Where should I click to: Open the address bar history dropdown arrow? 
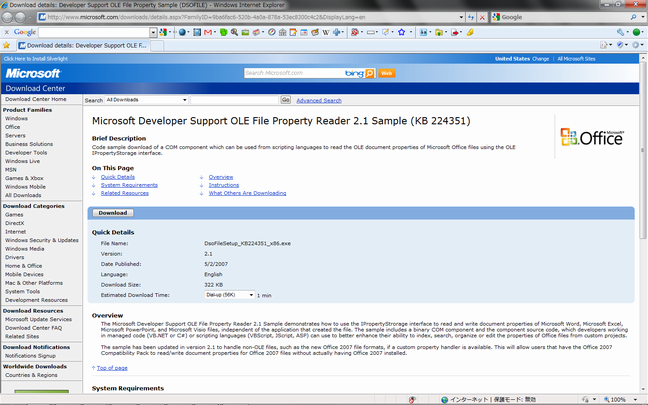point(461,17)
